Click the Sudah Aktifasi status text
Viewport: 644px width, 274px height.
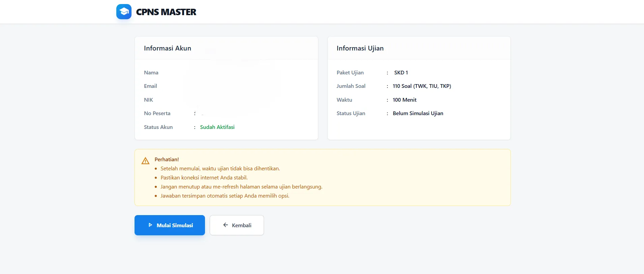(217, 127)
